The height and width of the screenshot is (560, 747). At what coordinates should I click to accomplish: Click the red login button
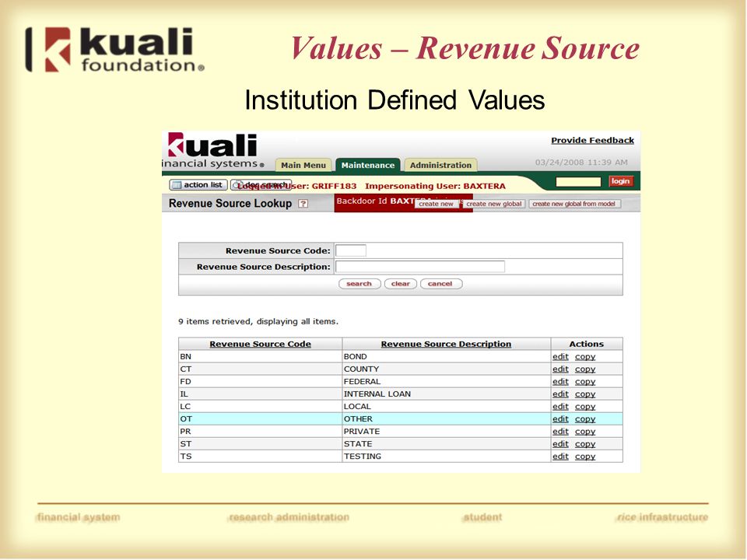620,181
